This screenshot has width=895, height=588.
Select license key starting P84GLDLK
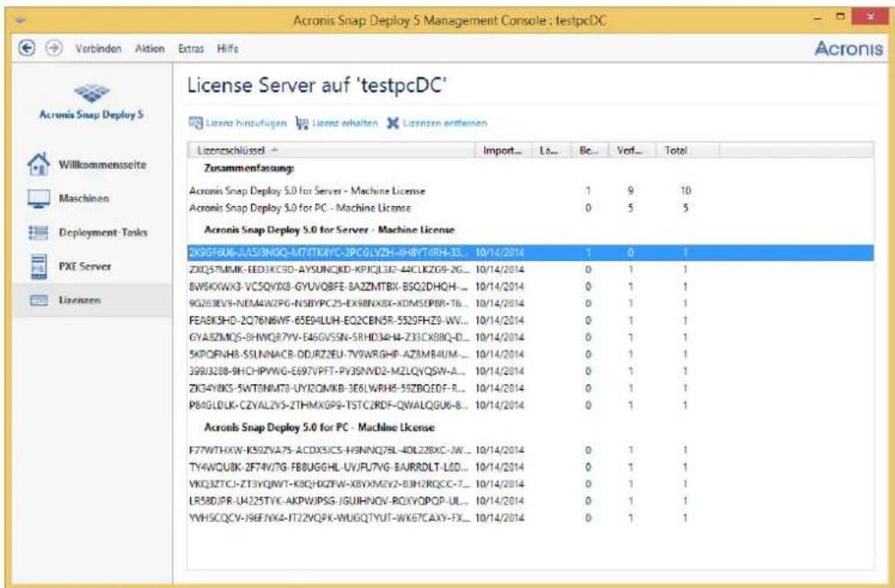click(530, 405)
